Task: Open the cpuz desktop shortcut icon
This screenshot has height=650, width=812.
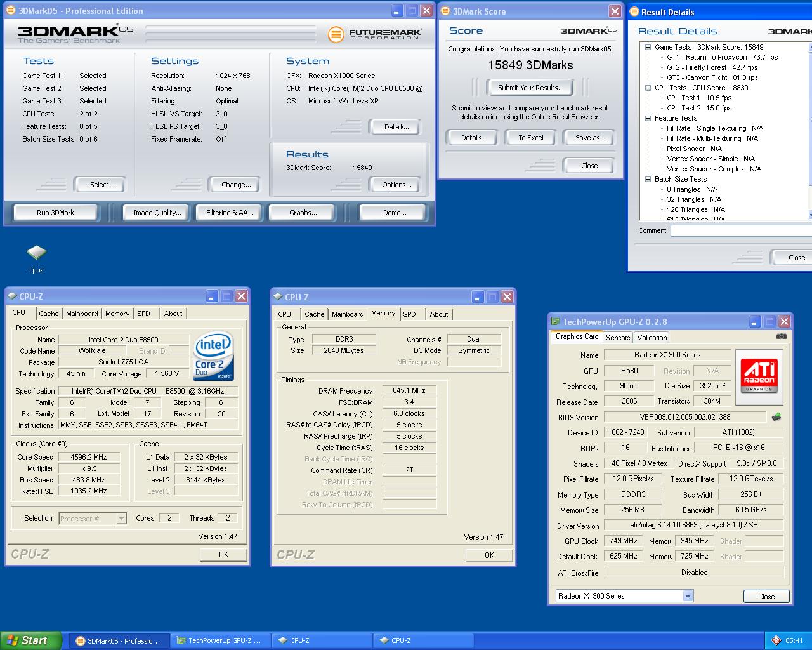Action: [36, 253]
